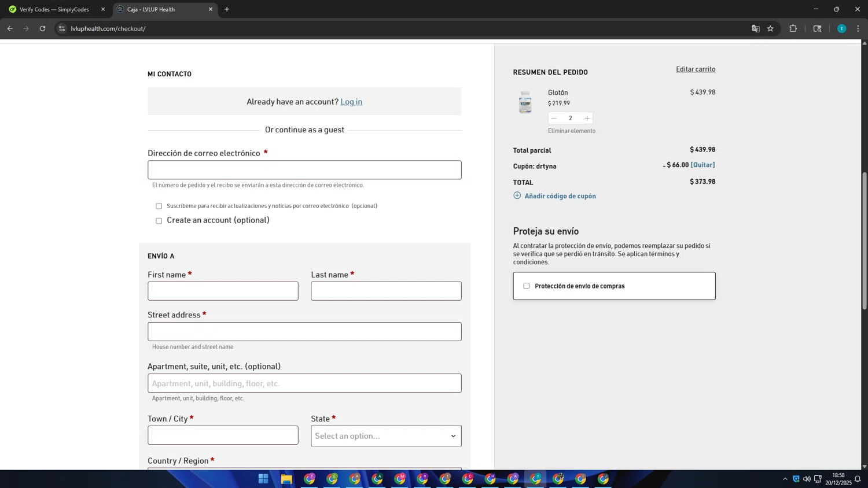Viewport: 868px width, 488px height.
Task: Focus the Dirección de correo electrónico field
Action: 304,170
